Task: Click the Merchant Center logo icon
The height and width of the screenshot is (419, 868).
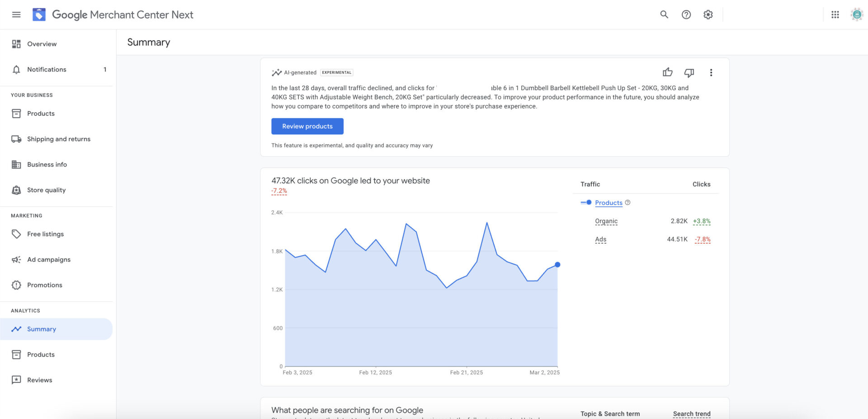Action: (x=39, y=14)
